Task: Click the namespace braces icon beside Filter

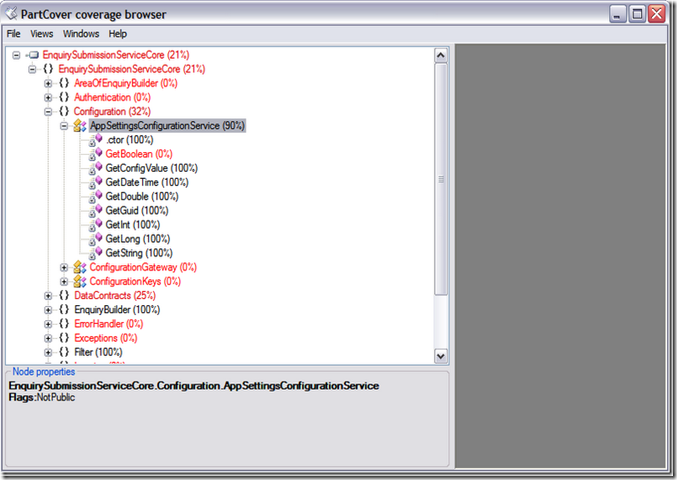Action: [64, 352]
